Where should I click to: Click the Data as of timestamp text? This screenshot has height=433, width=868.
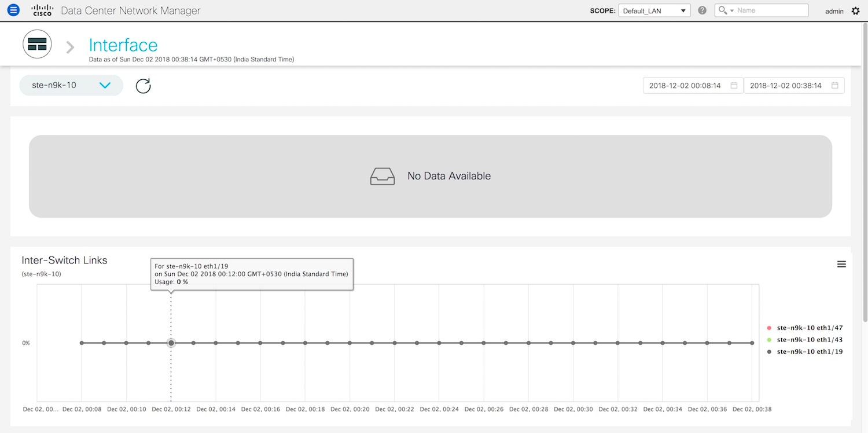coord(192,59)
